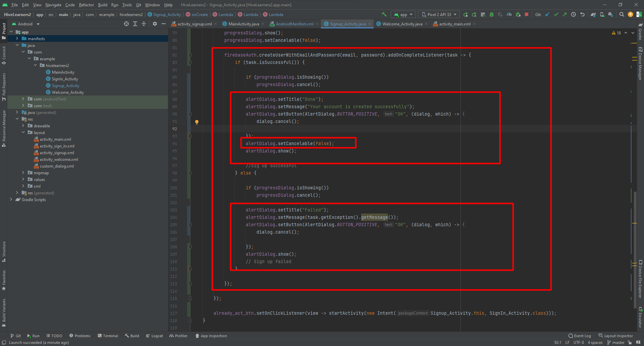Click the Run with Coverage icon

coord(501,15)
